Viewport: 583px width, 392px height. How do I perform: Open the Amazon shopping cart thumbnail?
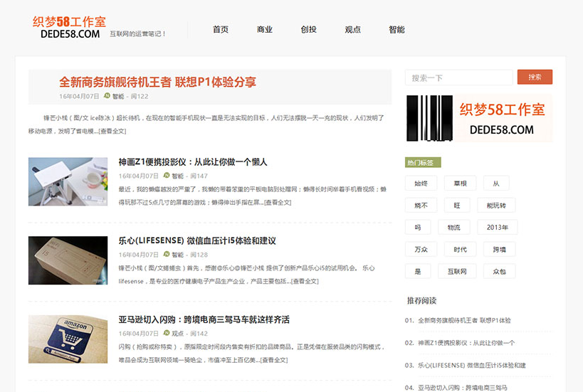point(68,339)
